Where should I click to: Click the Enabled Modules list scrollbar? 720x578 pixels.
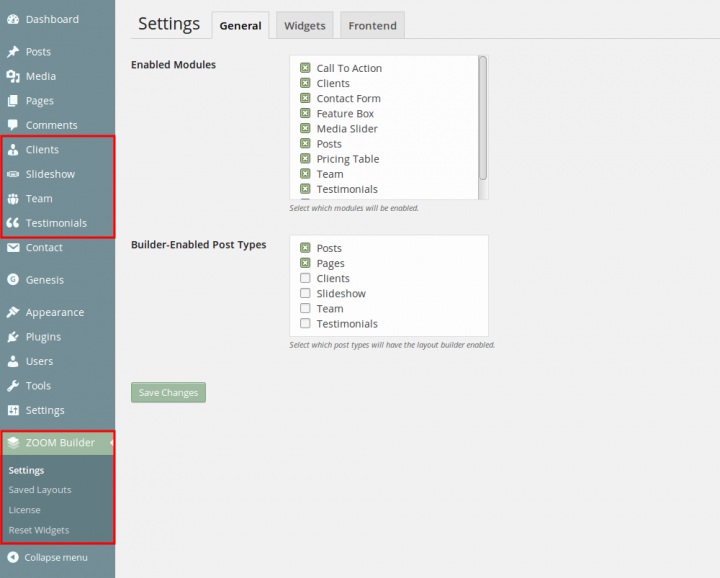pyautogui.click(x=483, y=118)
